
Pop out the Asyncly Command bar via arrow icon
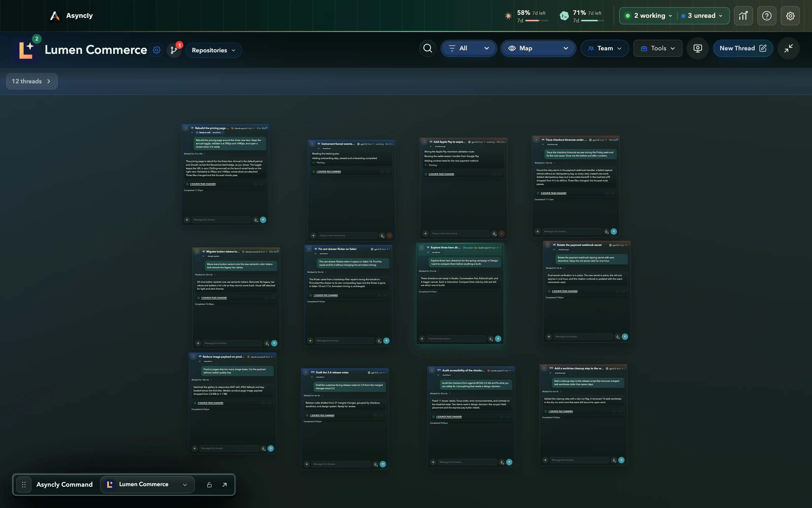point(225,484)
